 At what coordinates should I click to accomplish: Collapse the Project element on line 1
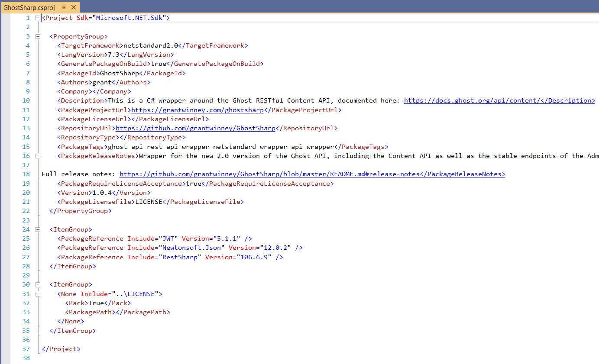[38, 18]
